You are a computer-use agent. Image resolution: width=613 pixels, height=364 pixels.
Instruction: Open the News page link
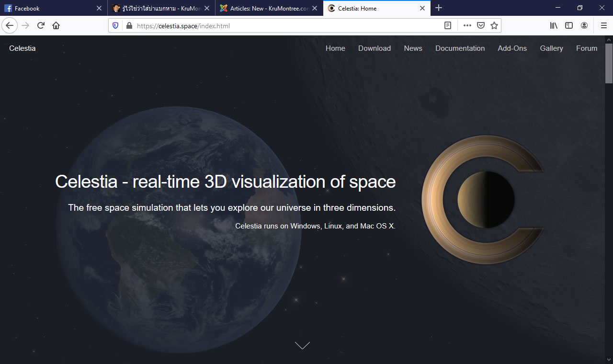[413, 48]
